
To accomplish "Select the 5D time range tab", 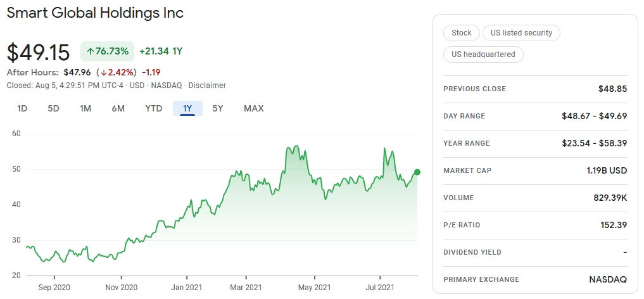I will pos(53,108).
